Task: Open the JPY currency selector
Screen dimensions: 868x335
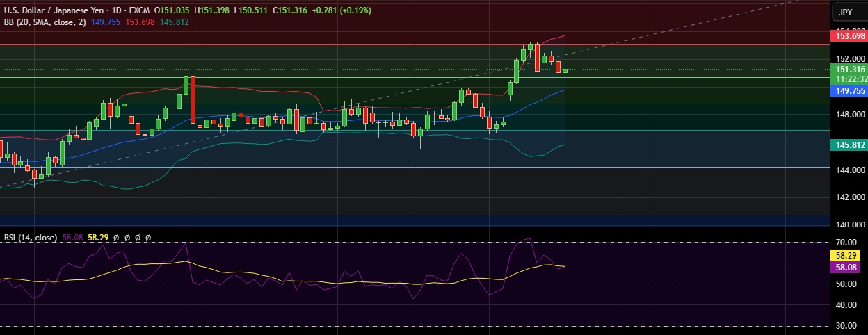Action: 845,12
